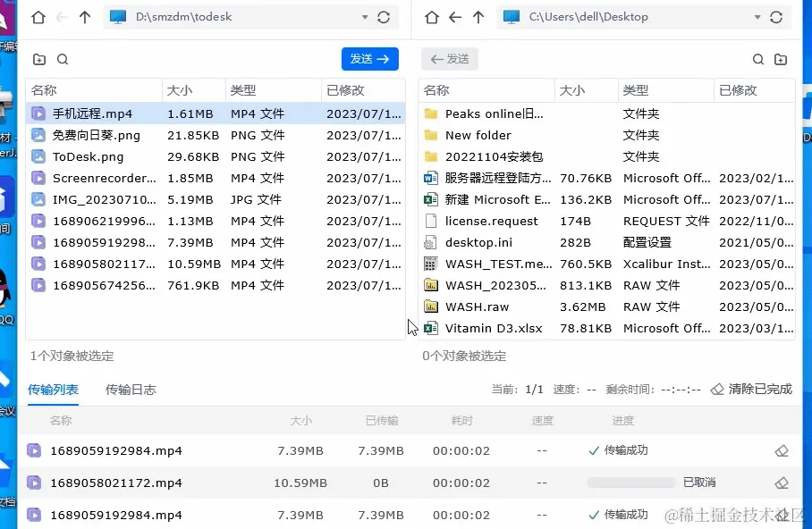Screen dimensions: 812x529
Task: Click the grey 发送 button in the remote pane
Action: [x=450, y=59]
